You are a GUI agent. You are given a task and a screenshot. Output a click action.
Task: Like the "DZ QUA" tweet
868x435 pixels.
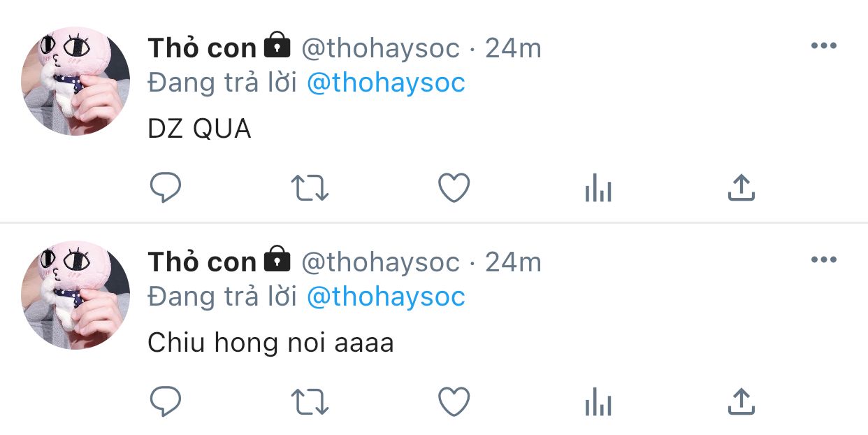[x=454, y=187]
